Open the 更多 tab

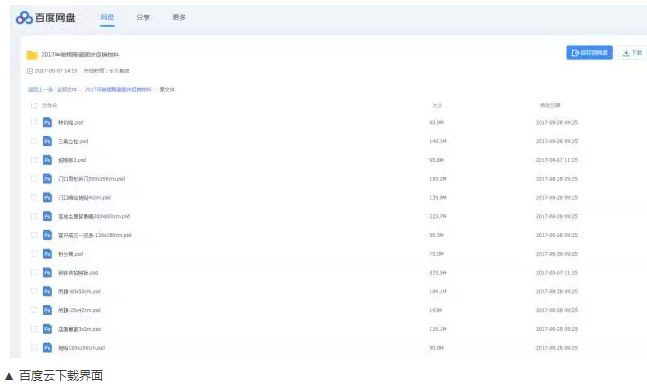(x=179, y=17)
